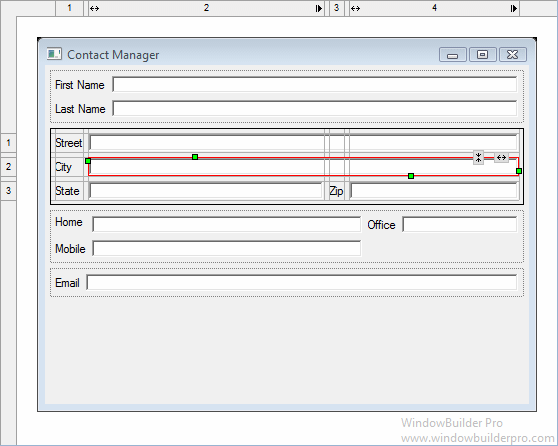558x446 pixels.
Task: Select column 1 header
Action: tap(69, 8)
